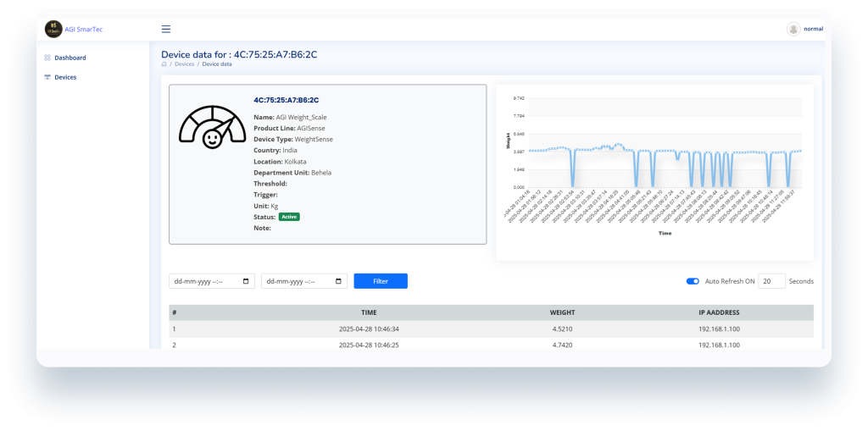
Task: Click the 'Time' axis label on chart
Action: [x=665, y=234]
